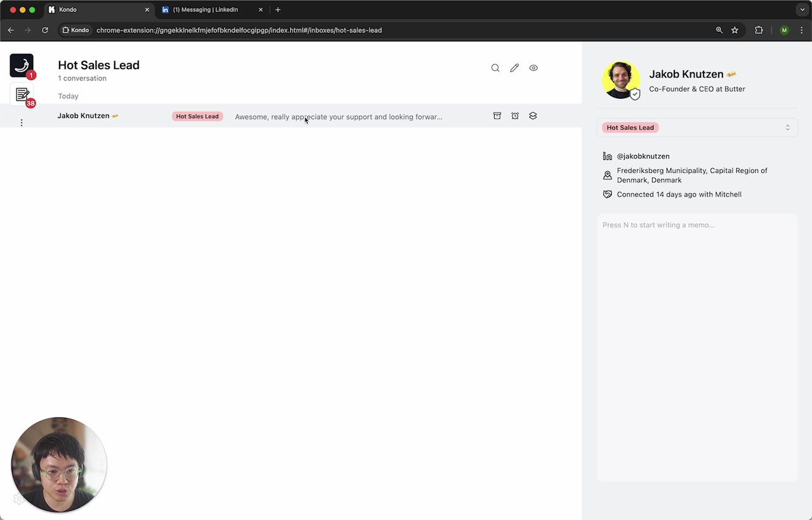
Task: Open Jakob Knutzen conversation message preview
Action: click(338, 117)
